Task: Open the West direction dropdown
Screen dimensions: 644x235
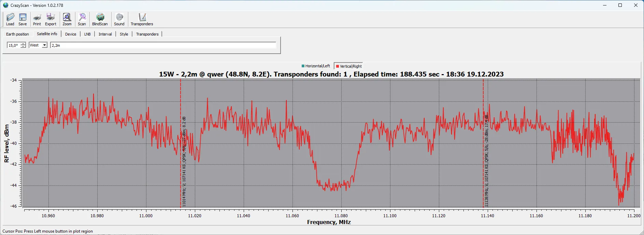Action: tap(44, 45)
